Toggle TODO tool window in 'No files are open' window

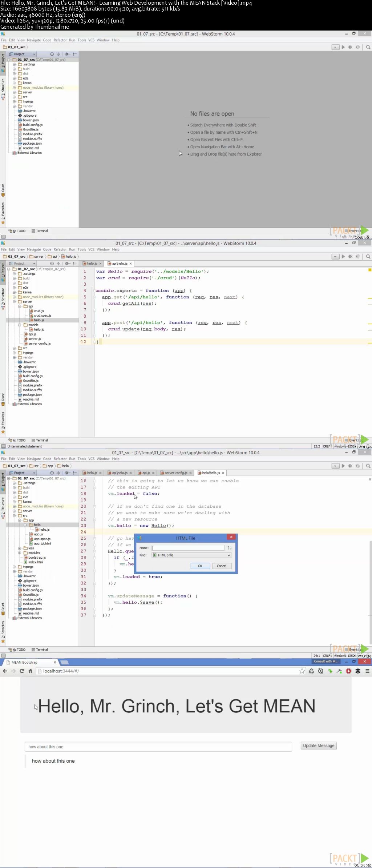[17, 231]
